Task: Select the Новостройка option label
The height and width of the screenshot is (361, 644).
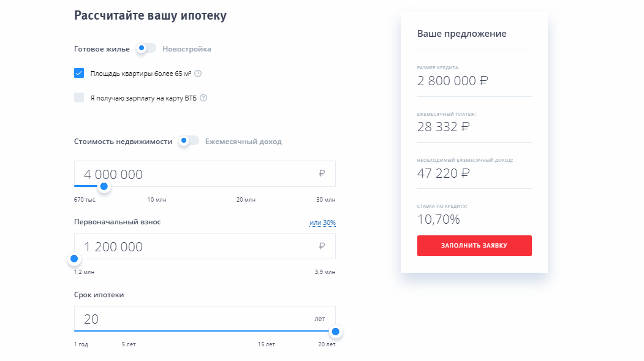Action: coord(187,49)
